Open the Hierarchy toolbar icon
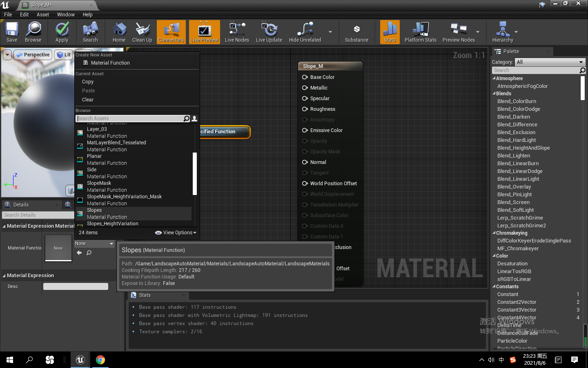Image resolution: width=588 pixels, height=368 pixels. click(502, 32)
